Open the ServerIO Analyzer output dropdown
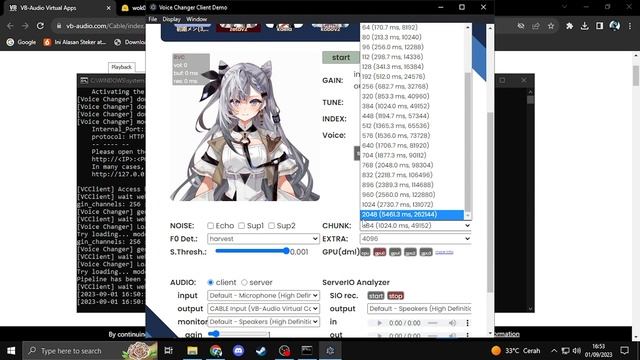The image size is (640, 360). click(x=419, y=309)
